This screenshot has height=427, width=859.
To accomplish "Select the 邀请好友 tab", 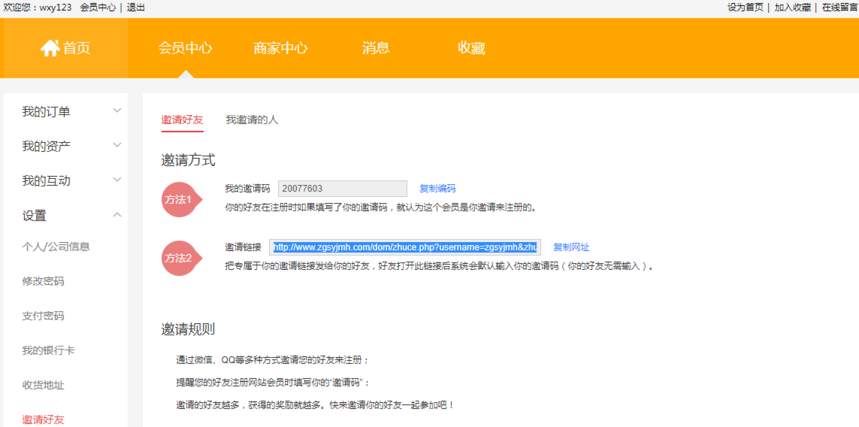I will point(182,120).
